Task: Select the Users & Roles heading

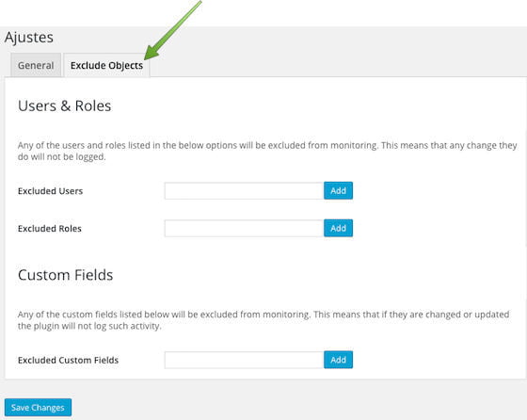Action: 65,105
